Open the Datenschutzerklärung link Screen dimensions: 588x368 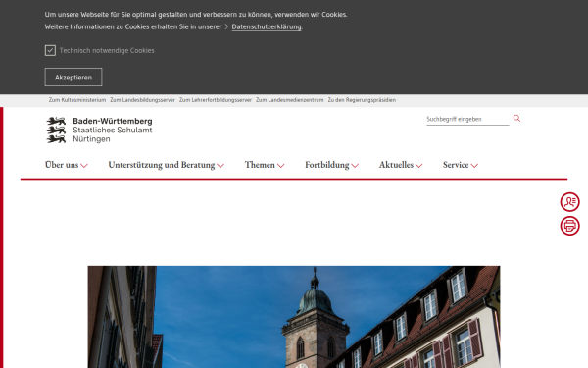pos(267,26)
